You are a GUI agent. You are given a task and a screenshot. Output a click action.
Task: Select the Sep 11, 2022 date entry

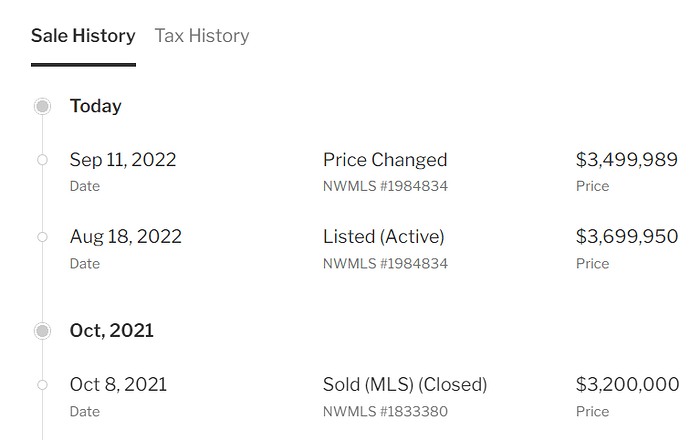[123, 160]
